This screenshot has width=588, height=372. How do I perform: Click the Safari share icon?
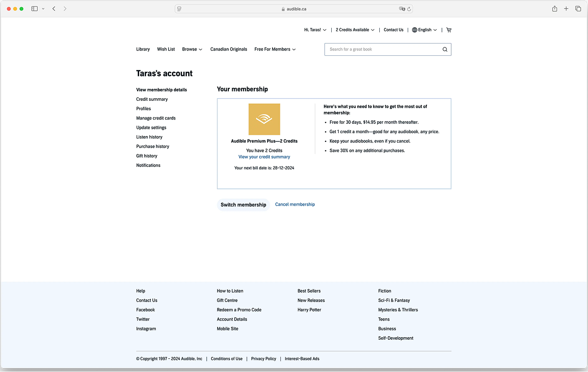pyautogui.click(x=555, y=9)
